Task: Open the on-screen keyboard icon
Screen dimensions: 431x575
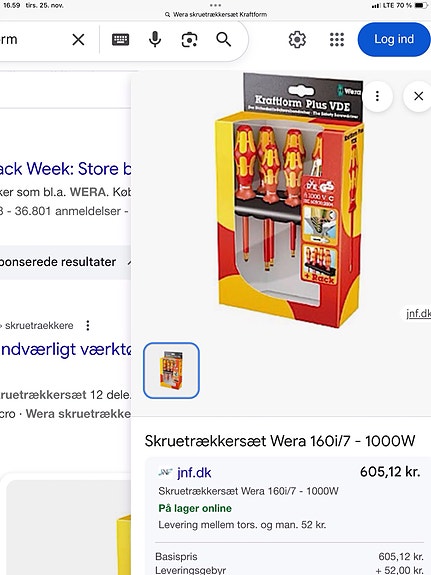Action: click(120, 40)
